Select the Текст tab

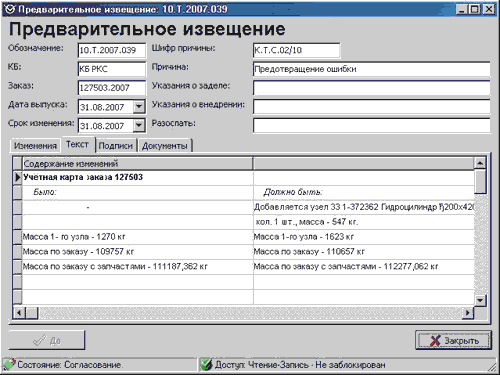pyautogui.click(x=77, y=145)
